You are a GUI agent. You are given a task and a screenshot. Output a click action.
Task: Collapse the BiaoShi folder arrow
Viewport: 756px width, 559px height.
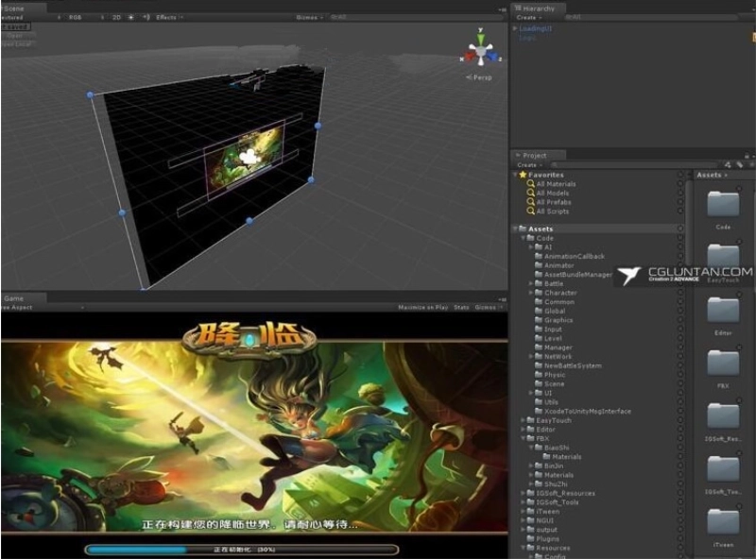[x=531, y=448]
